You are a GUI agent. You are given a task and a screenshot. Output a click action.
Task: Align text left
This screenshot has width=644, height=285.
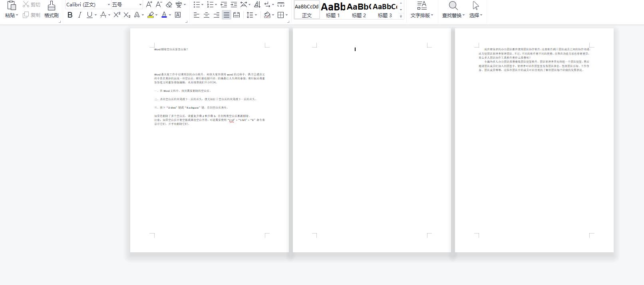197,15
